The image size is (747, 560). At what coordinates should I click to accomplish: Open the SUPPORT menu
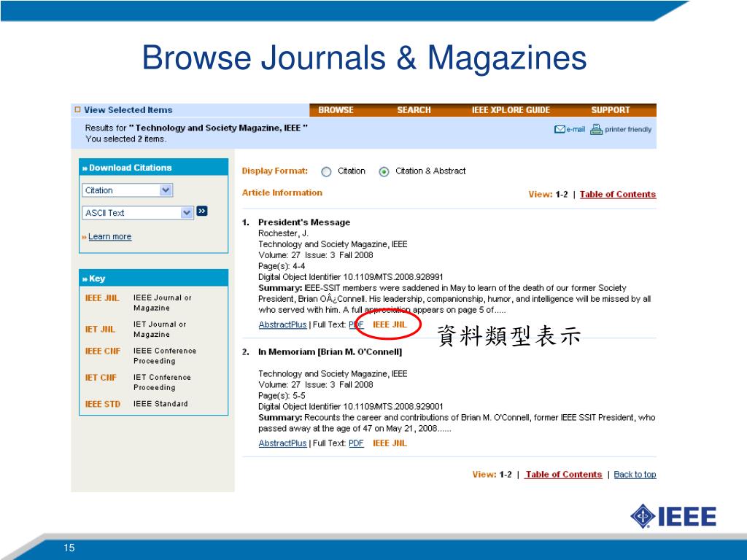[x=611, y=110]
